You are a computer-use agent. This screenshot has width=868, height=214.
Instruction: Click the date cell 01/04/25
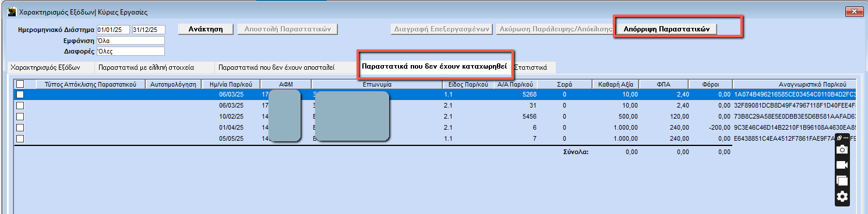pyautogui.click(x=231, y=127)
